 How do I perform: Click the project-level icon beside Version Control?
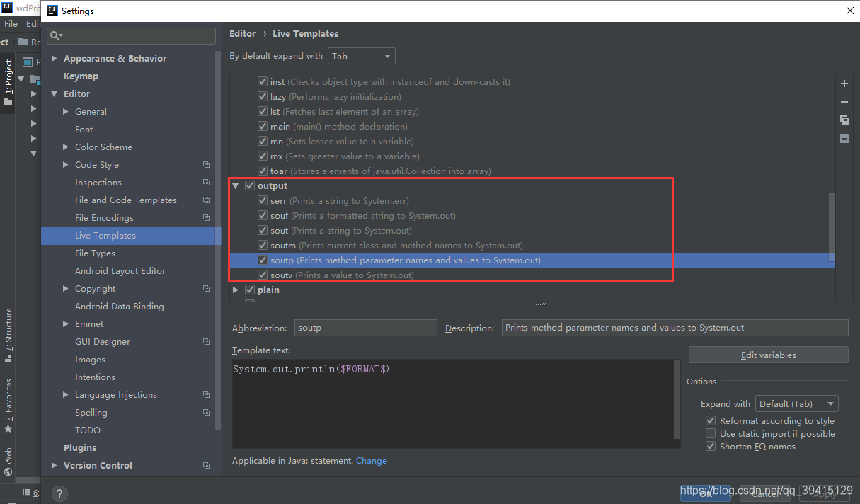click(x=206, y=466)
